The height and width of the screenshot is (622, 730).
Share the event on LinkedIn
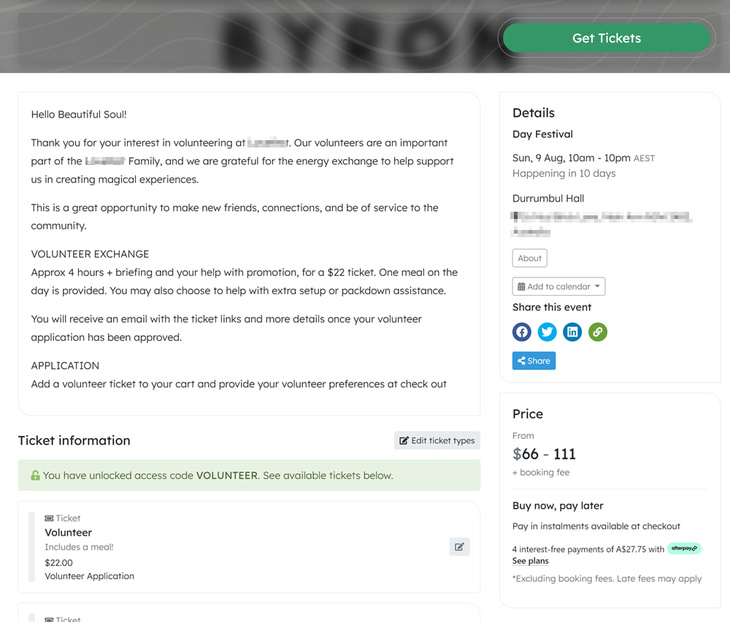click(x=572, y=332)
